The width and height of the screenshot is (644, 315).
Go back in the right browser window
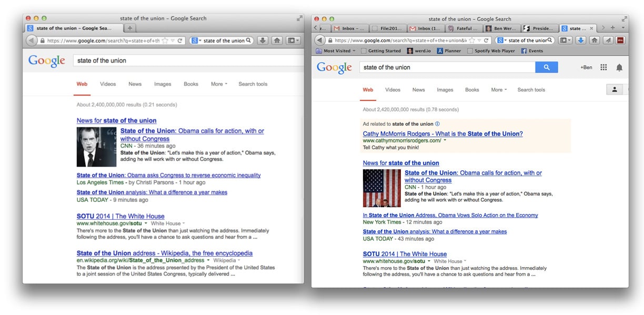point(319,40)
